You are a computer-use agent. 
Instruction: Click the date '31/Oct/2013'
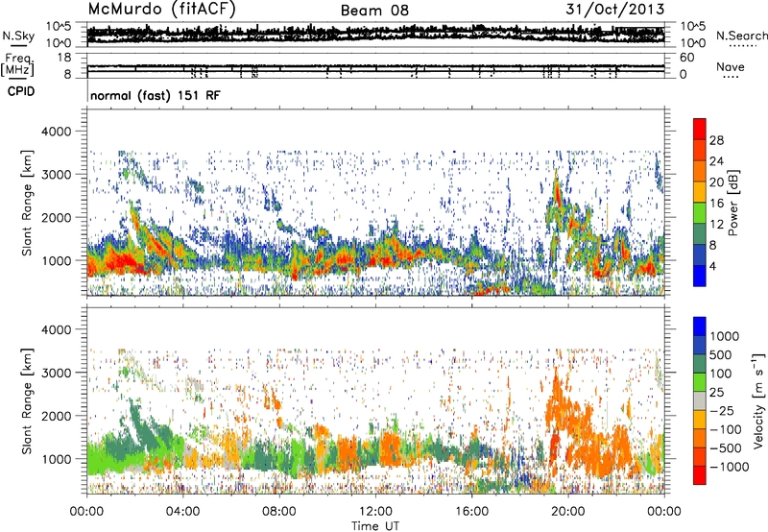coord(615,9)
